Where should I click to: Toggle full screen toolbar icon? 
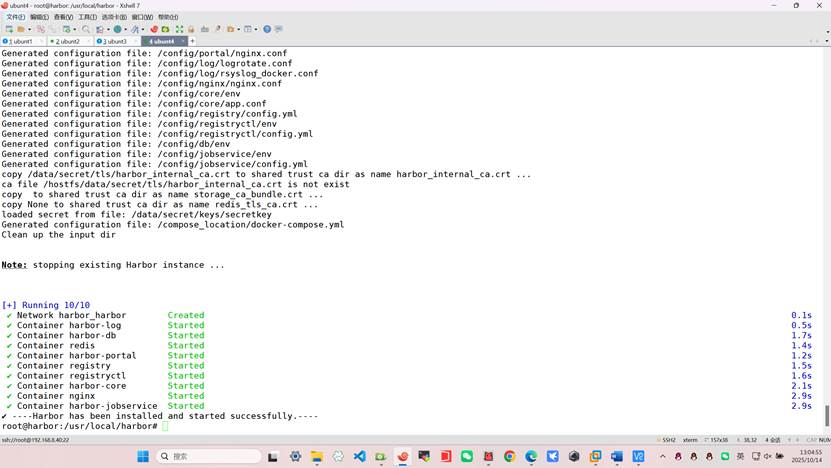(x=179, y=29)
